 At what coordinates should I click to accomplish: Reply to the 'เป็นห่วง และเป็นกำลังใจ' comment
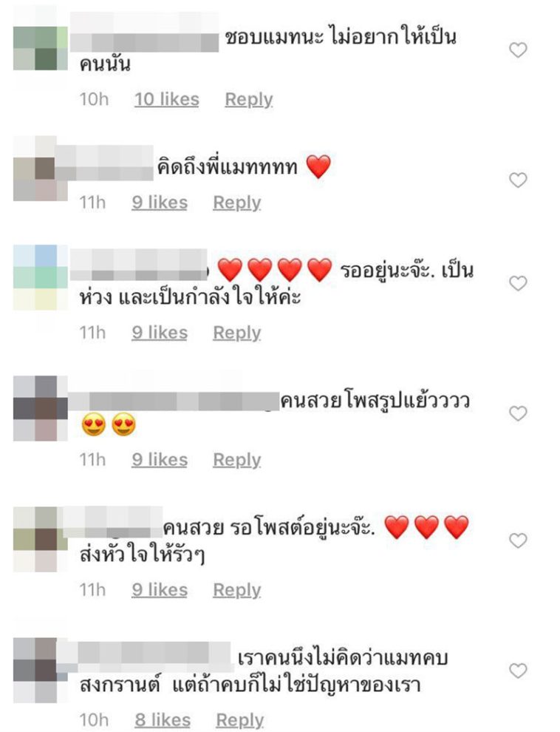237,333
